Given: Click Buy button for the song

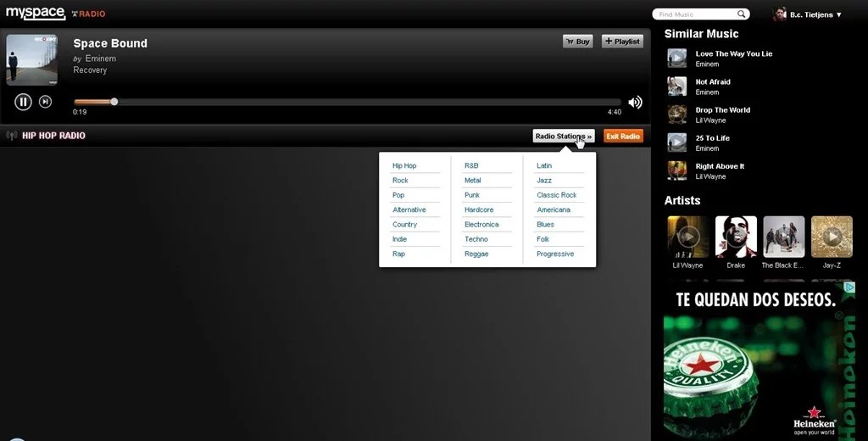Looking at the screenshot, I should click(x=578, y=42).
